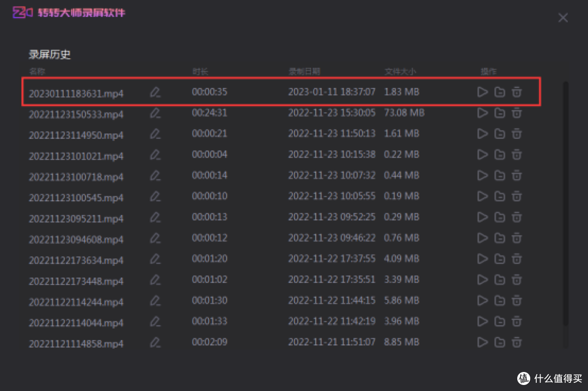Delete the 20221122173634.mp4 recording

pyautogui.click(x=516, y=259)
